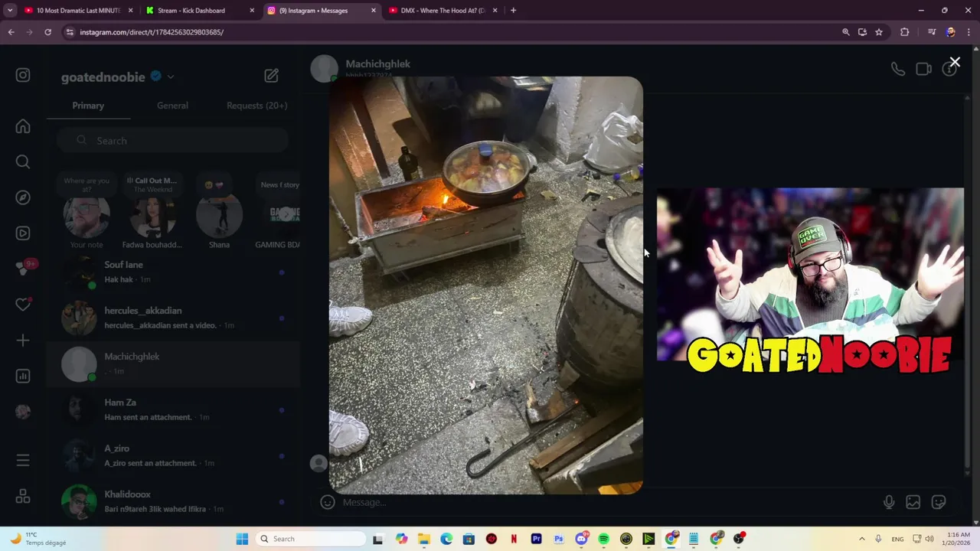The height and width of the screenshot is (551, 980).
Task: Open Your note bubble
Action: tap(87, 213)
